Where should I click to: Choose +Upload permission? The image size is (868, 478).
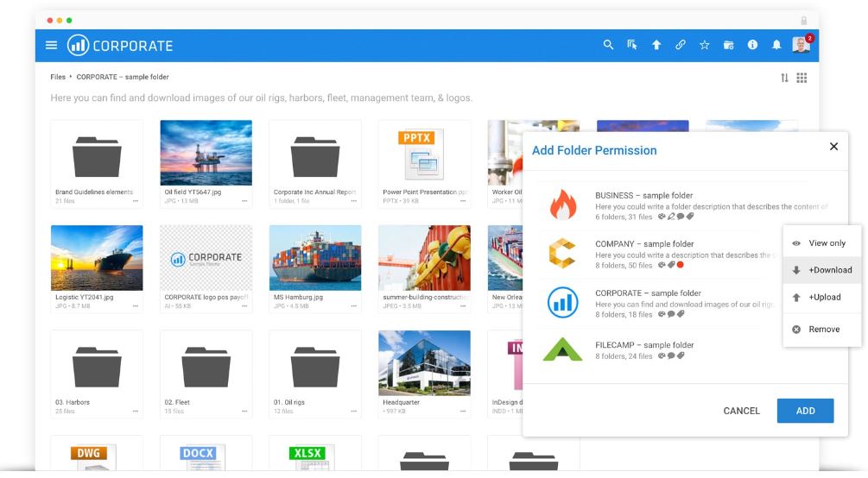pos(822,297)
